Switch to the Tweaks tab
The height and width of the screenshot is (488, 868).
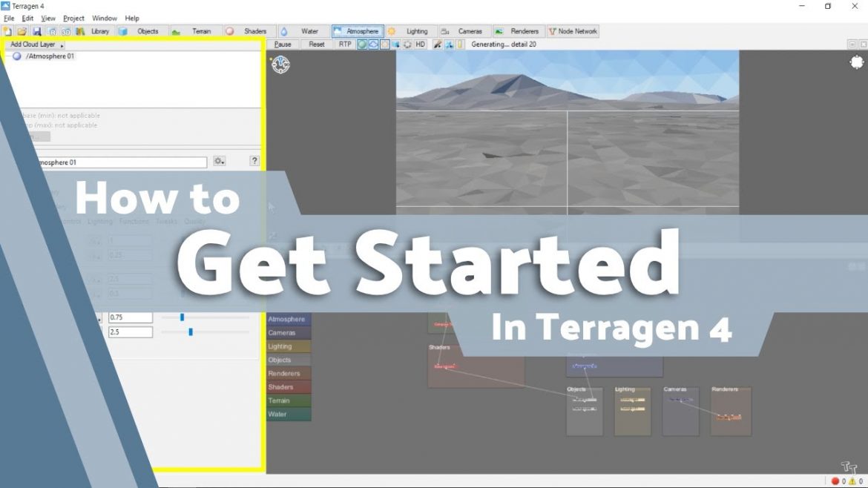point(166,221)
